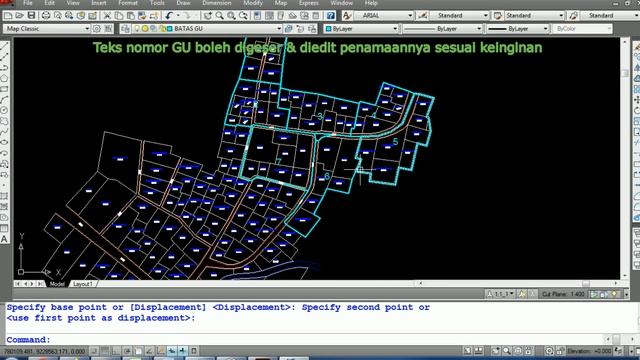This screenshot has height=360, width=640.
Task: Open the Layer Properties Manager icon
Action: point(125,29)
